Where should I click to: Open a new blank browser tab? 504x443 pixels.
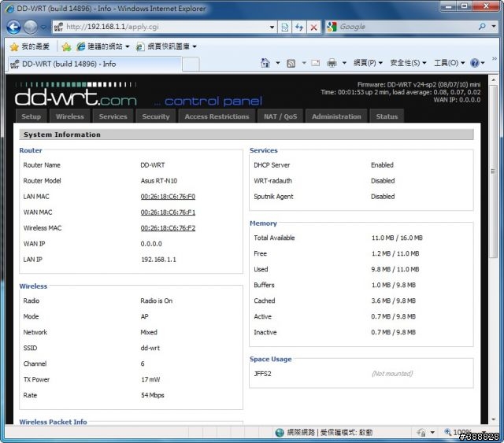pos(191,65)
